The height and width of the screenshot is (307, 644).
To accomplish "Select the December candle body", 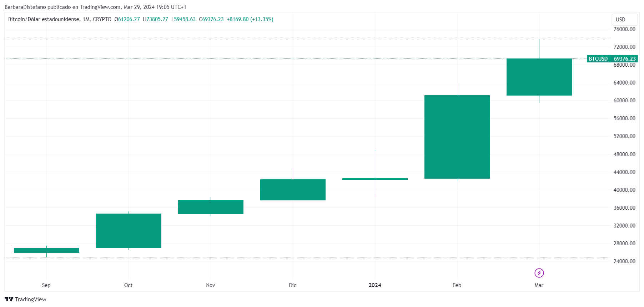I will (293, 190).
